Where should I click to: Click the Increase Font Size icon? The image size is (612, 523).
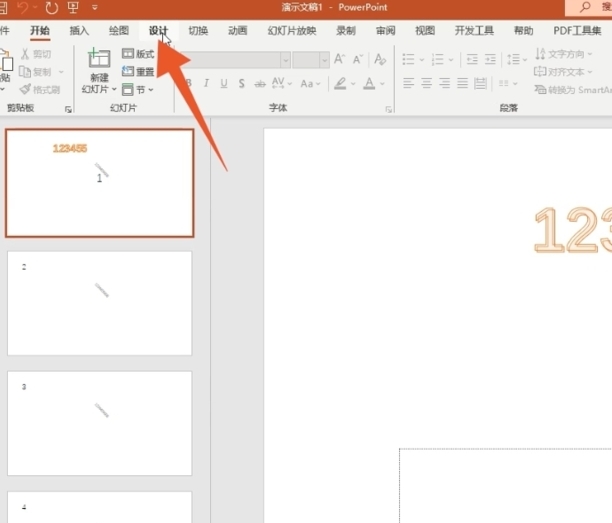point(340,59)
